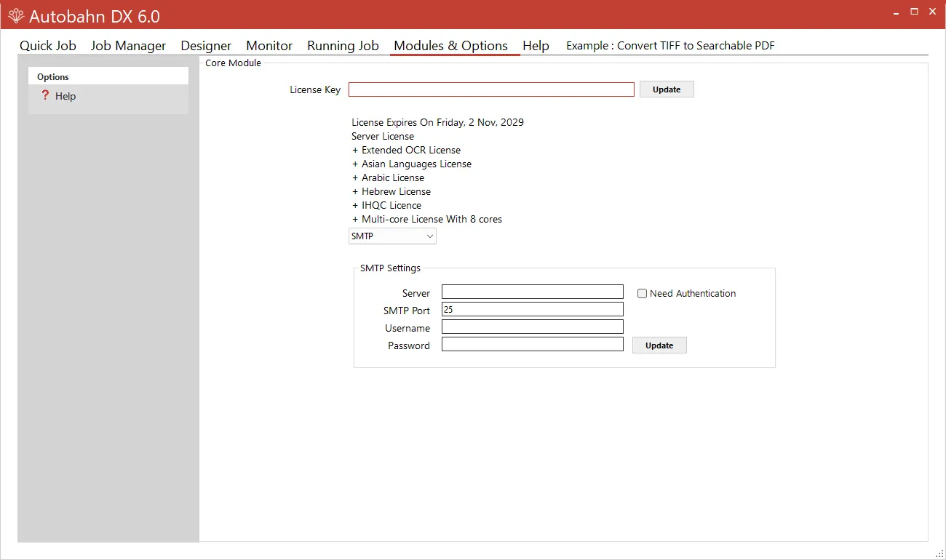Click the red question mark Help icon
The height and width of the screenshot is (560, 946).
(x=45, y=95)
